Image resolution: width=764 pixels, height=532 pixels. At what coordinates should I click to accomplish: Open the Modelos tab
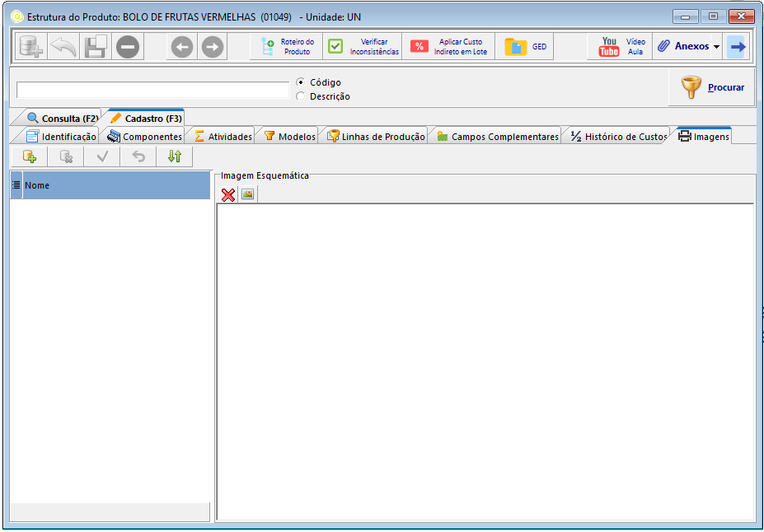pos(290,137)
